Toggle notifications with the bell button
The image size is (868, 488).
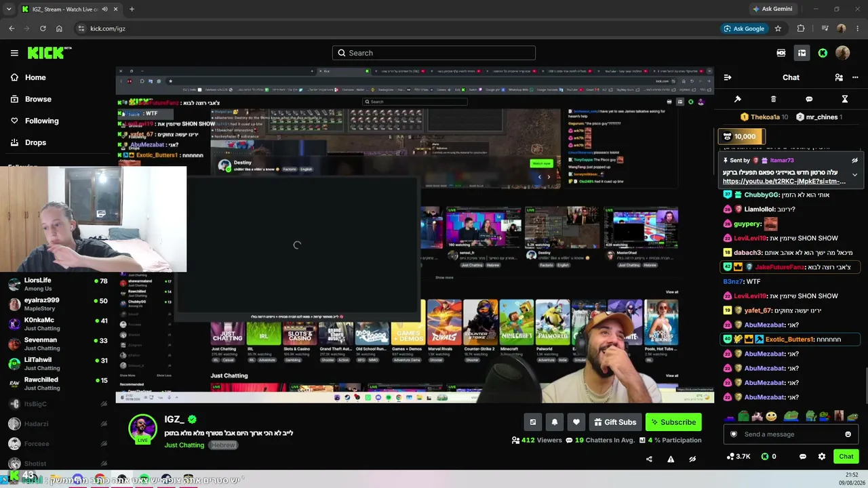[x=555, y=422]
